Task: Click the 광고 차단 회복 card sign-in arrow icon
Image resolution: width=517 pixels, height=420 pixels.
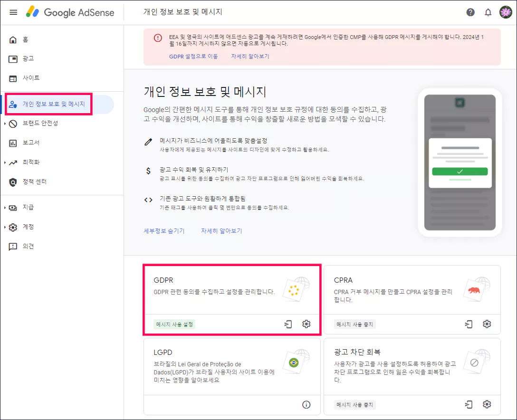Action: tap(469, 404)
